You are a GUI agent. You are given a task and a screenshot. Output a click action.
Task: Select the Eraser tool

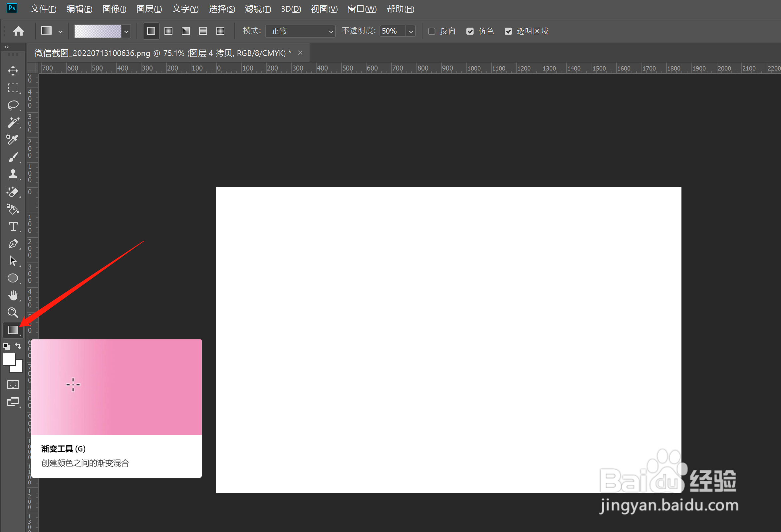point(13,192)
